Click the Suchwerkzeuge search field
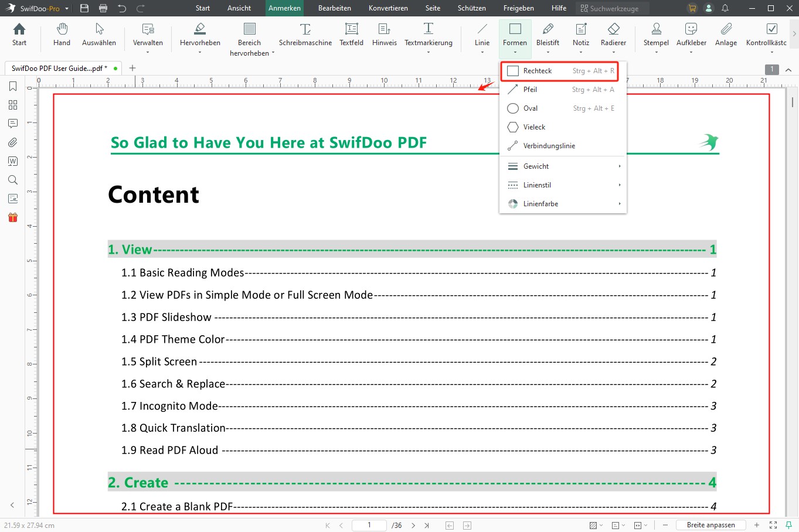The height and width of the screenshot is (532, 799). [612, 8]
